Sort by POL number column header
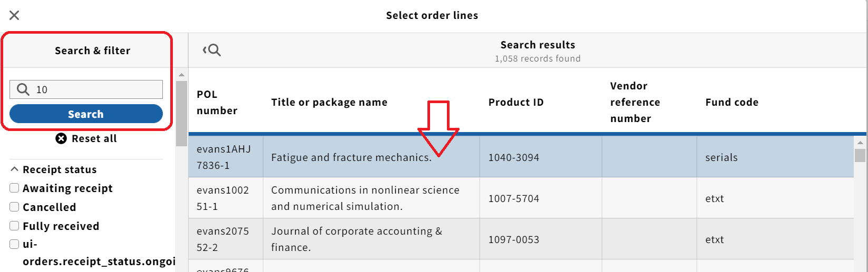868x272 pixels. tap(217, 102)
